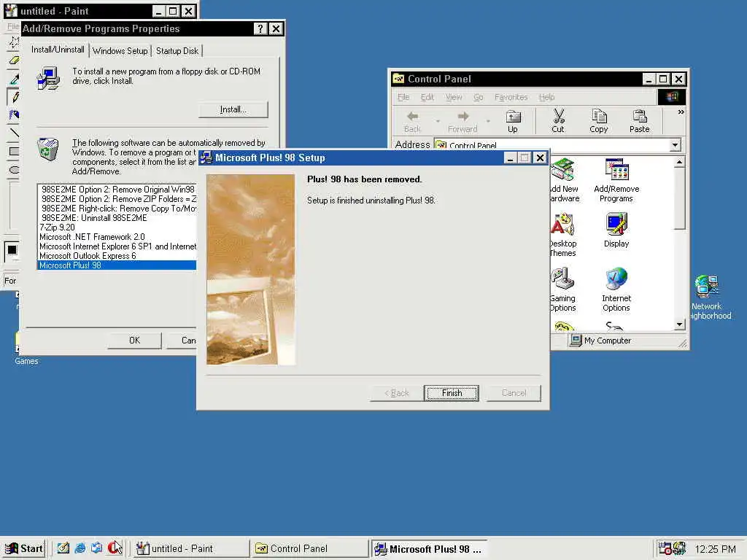Image resolution: width=747 pixels, height=560 pixels.
Task: Select 98SE2ME Option 2: Remove Original Win98 entry
Action: [x=117, y=190]
